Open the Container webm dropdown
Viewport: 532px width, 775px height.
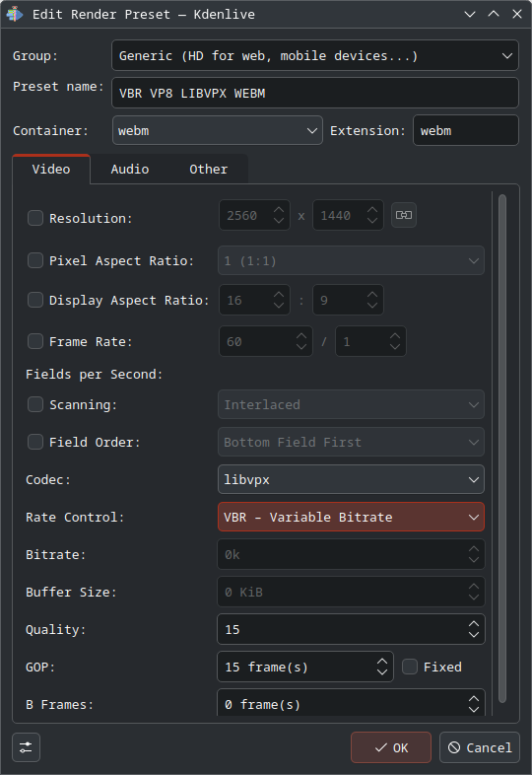[x=218, y=130]
